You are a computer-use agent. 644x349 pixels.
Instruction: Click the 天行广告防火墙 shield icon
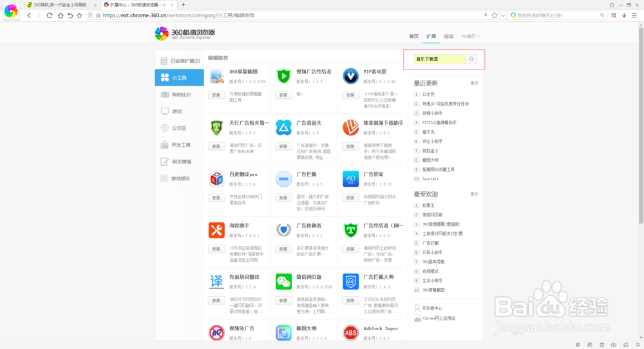click(x=216, y=127)
